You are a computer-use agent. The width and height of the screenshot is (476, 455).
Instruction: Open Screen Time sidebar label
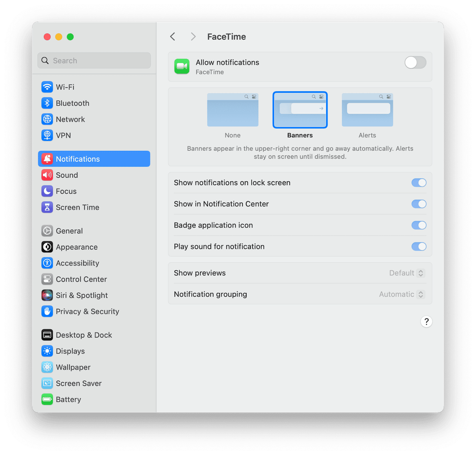[x=78, y=207]
